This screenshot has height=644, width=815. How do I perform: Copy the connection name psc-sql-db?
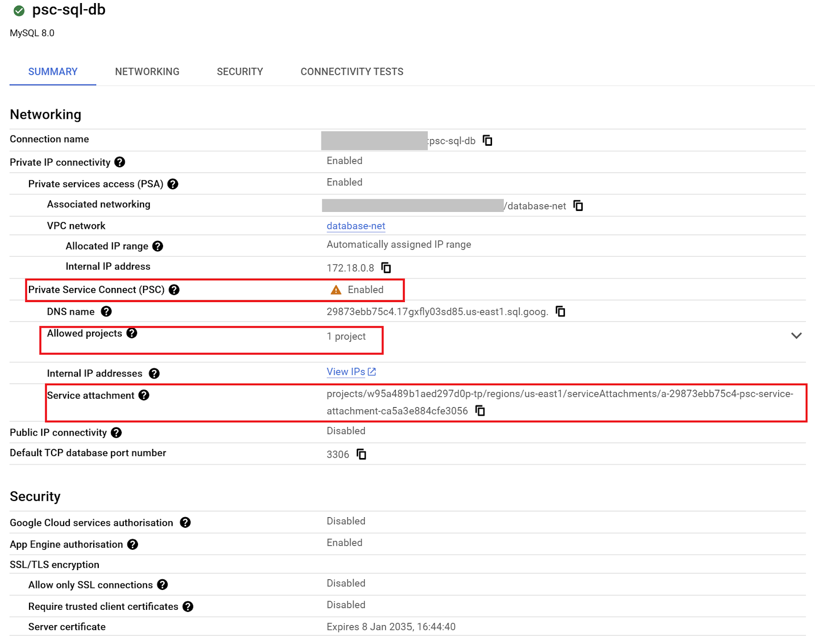[x=487, y=141]
